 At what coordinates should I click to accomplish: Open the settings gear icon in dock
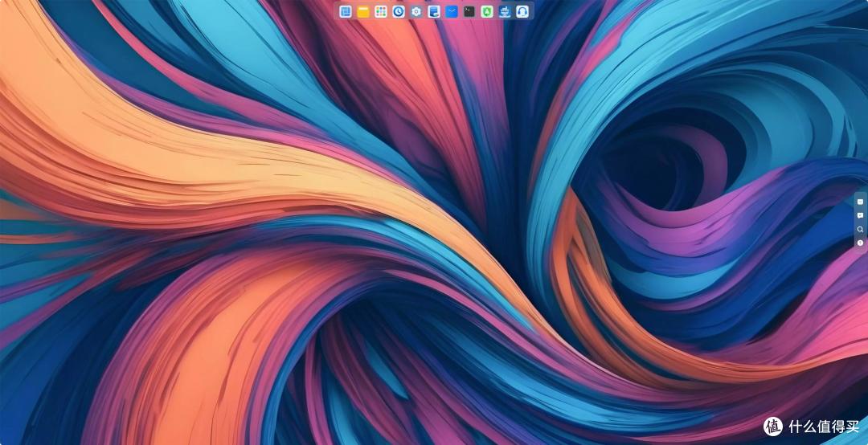tap(416, 11)
